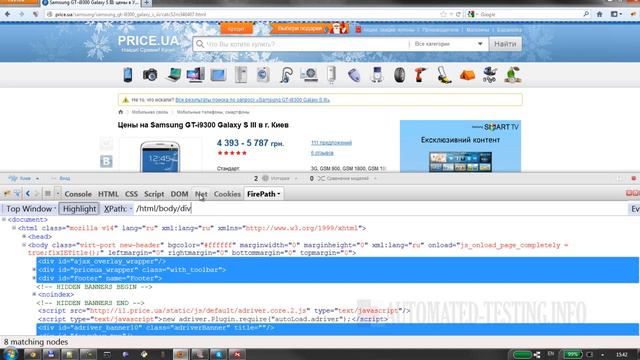Screen dimensions: 640x360
Task: Toggle the FirePath Highlight button
Action: pos(79,209)
